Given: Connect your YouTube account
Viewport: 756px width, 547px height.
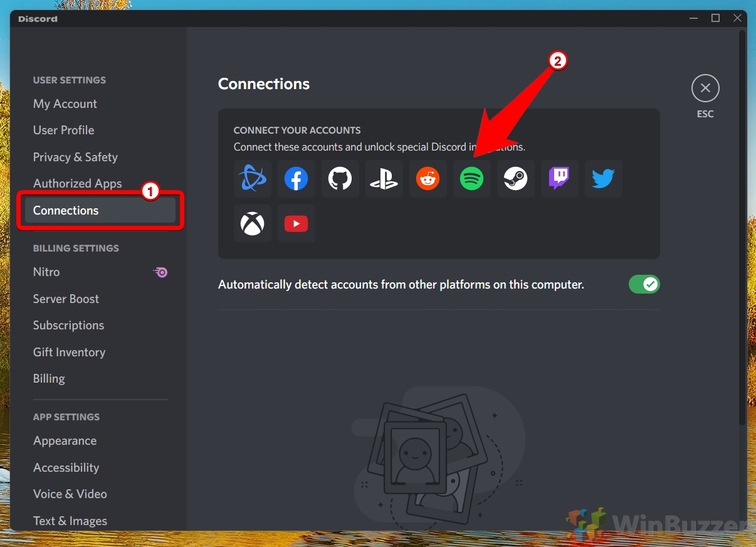Looking at the screenshot, I should tap(297, 223).
